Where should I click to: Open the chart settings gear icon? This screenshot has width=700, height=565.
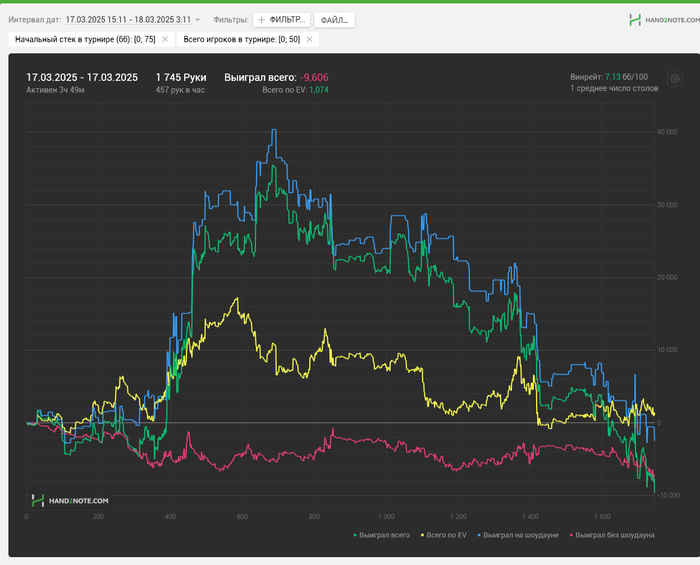coord(675,79)
